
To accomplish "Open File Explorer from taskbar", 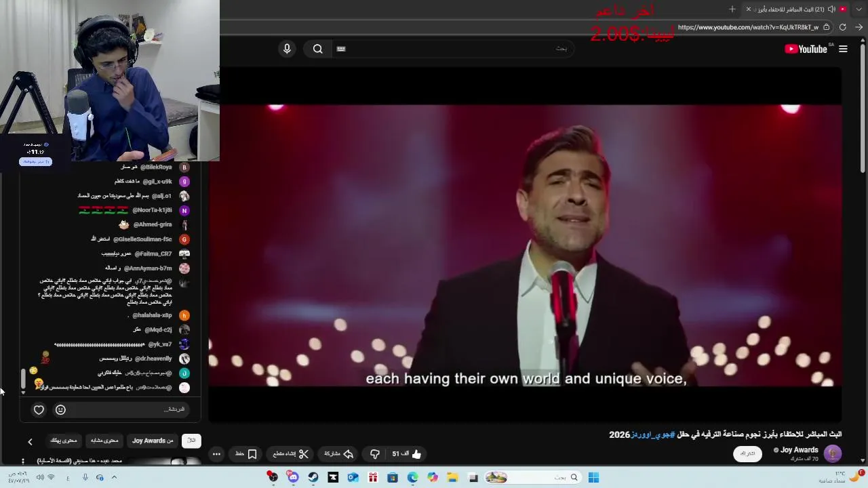I will tap(452, 478).
